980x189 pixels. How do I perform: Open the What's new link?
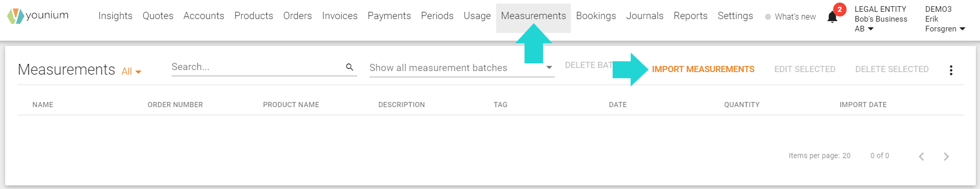point(790,17)
